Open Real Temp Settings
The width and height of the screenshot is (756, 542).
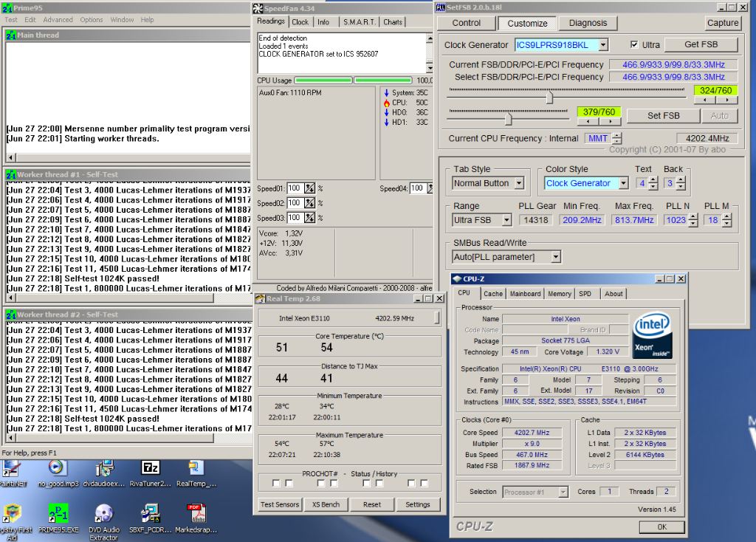coord(418,504)
